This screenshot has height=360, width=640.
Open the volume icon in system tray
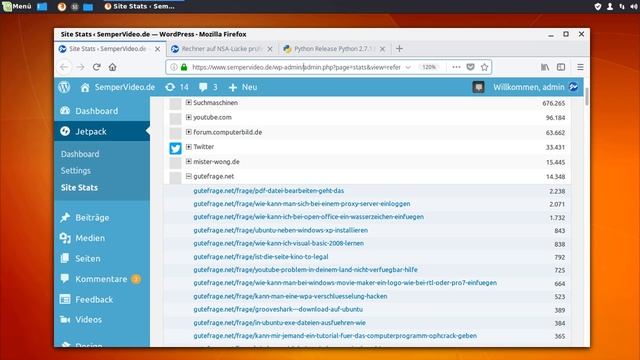(634, 7)
